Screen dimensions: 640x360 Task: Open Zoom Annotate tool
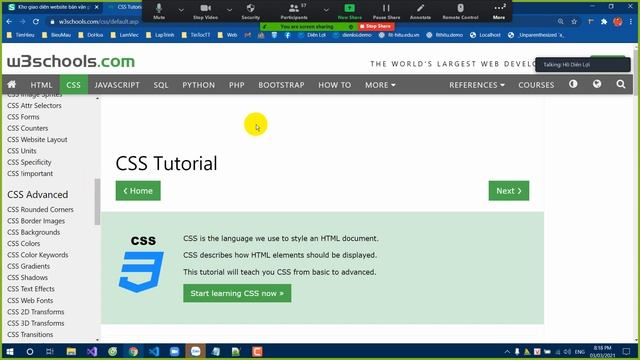pyautogui.click(x=420, y=11)
